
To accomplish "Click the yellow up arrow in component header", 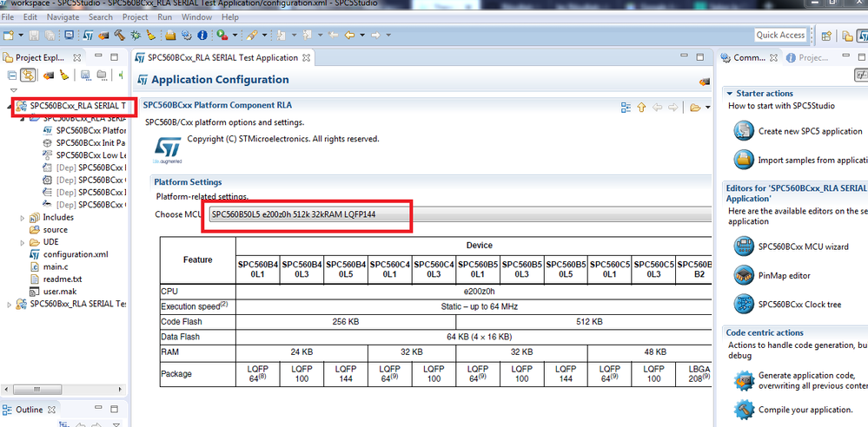I will point(641,107).
